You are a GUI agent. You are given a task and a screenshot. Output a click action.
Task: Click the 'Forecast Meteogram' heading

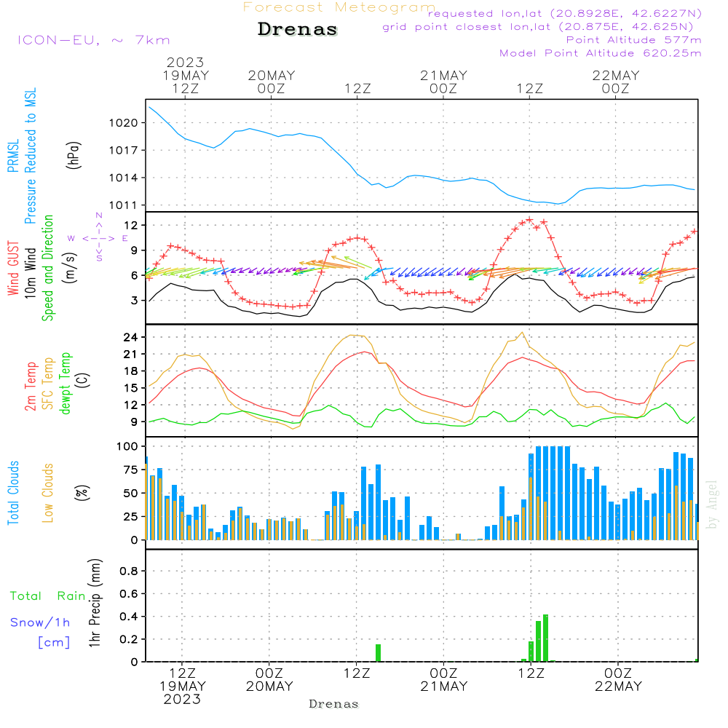pos(339,7)
